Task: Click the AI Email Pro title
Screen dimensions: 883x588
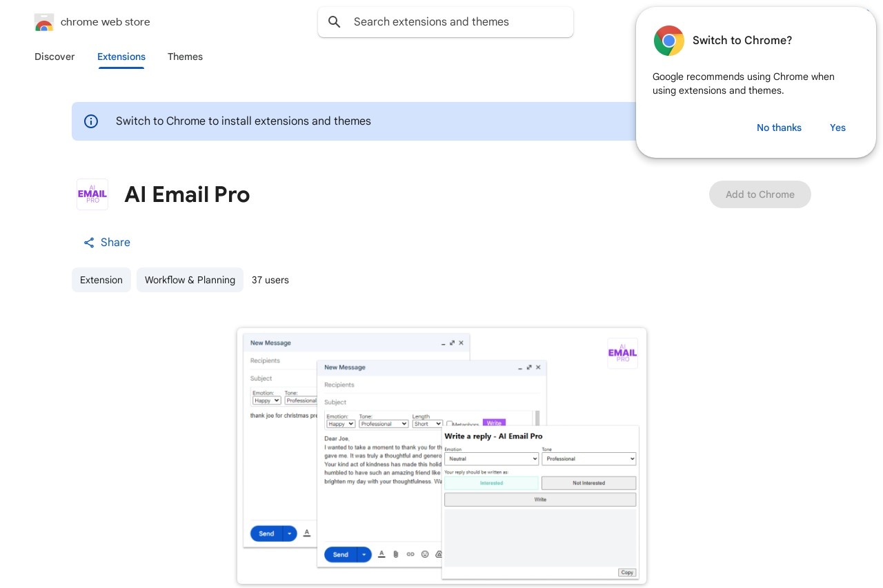Action: pos(187,194)
